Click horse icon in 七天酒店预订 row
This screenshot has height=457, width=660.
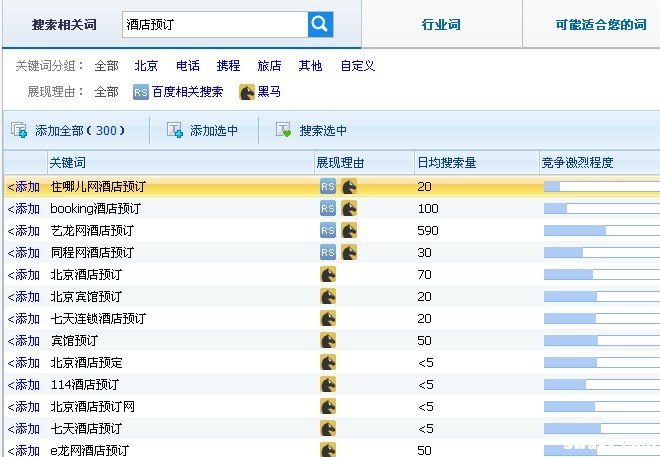[x=328, y=429]
